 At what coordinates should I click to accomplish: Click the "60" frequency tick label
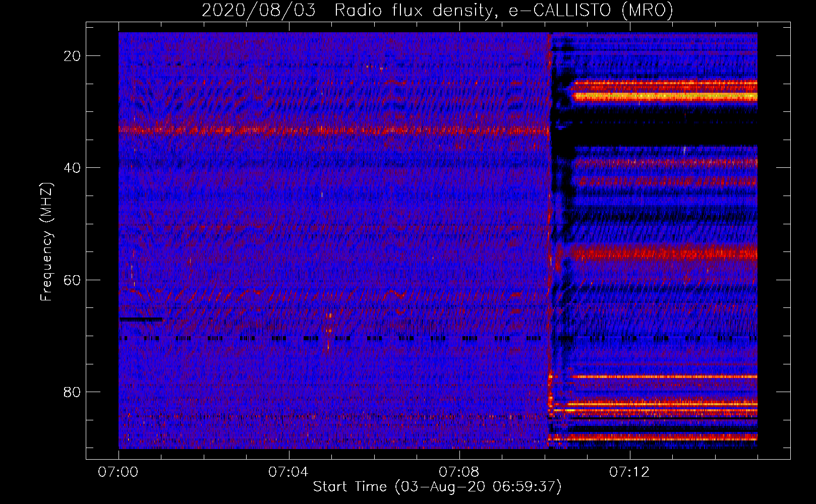point(72,280)
